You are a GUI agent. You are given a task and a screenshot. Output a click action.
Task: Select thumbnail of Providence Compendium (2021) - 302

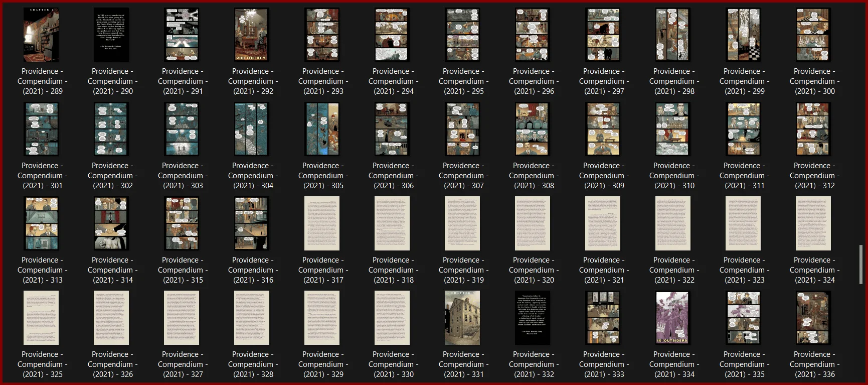coord(111,129)
